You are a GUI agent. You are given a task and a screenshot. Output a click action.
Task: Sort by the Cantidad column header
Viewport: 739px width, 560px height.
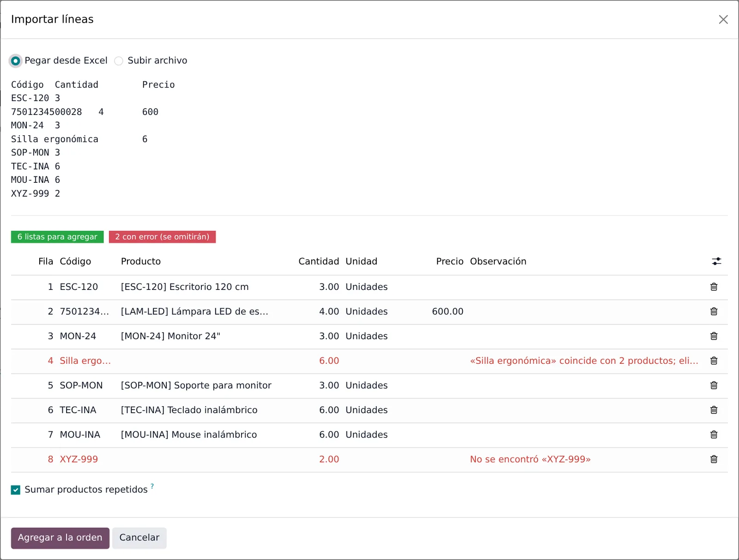319,261
